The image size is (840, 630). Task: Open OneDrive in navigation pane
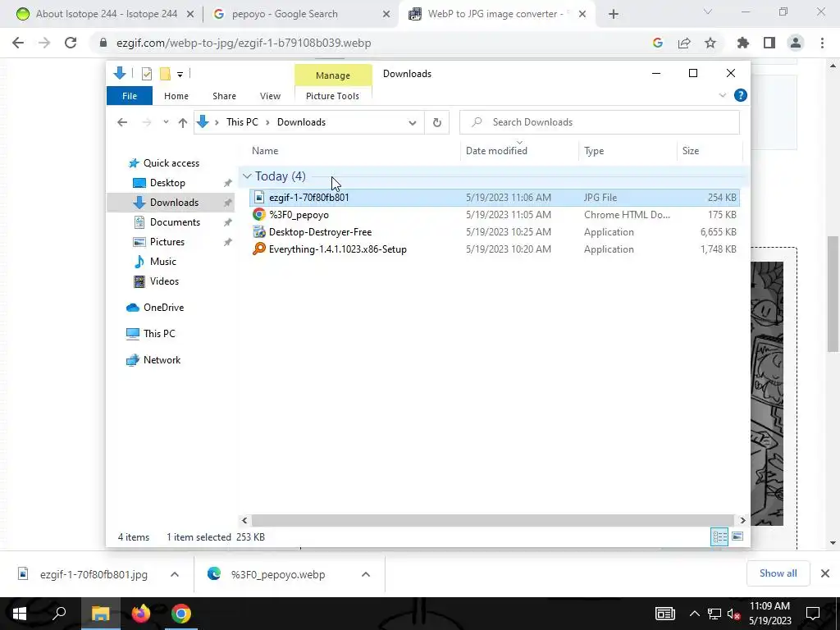pyautogui.click(x=163, y=308)
